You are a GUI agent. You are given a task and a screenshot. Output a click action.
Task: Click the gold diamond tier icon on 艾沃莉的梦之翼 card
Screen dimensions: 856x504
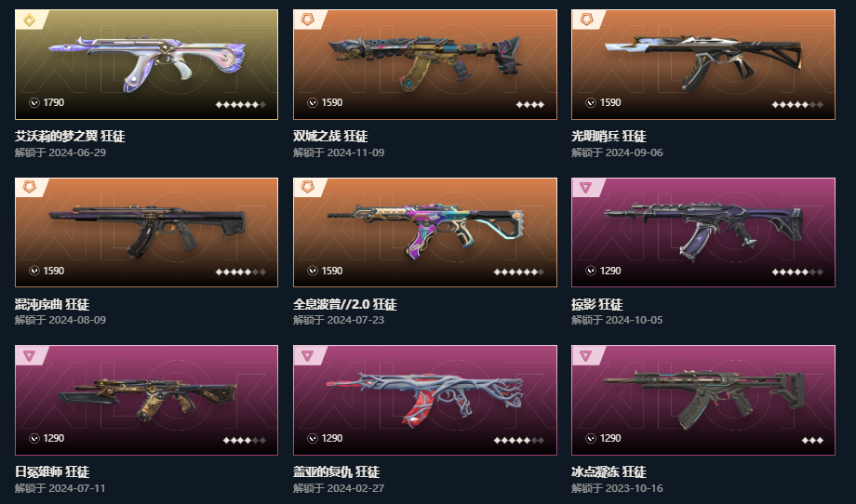tap(30, 20)
